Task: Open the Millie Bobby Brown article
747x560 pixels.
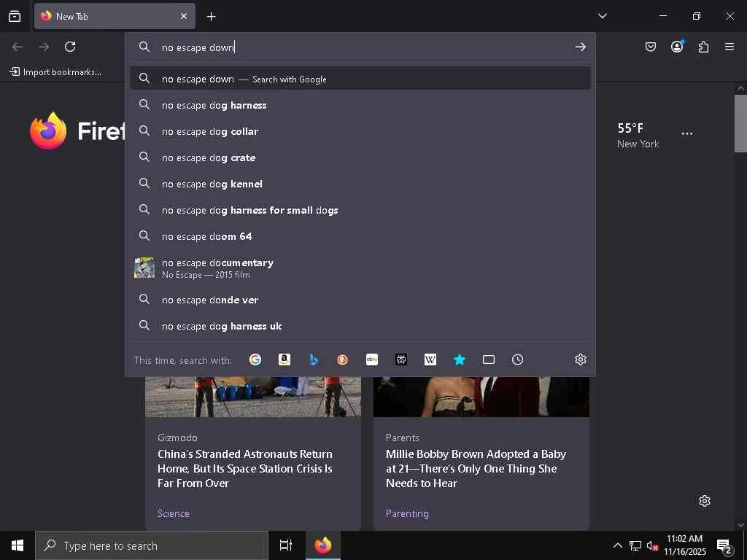Action: (476, 469)
